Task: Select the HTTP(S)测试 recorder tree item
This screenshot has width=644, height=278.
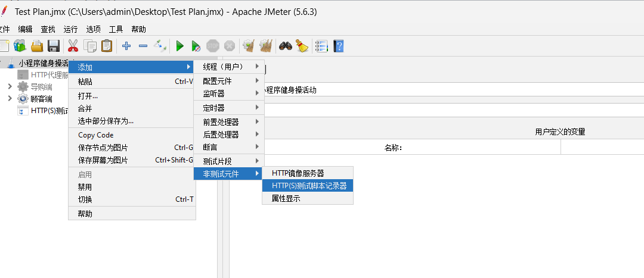Action: pyautogui.click(x=43, y=110)
